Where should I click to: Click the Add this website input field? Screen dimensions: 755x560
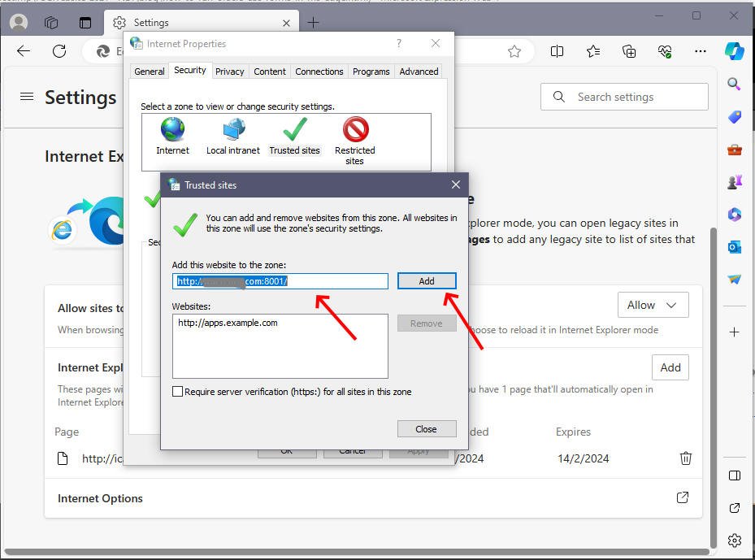pyautogui.click(x=280, y=281)
